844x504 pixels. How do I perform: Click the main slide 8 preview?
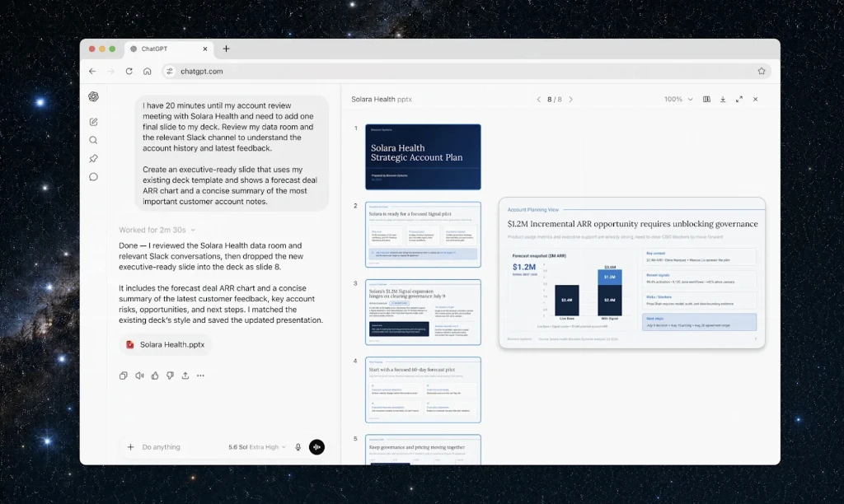click(x=632, y=273)
